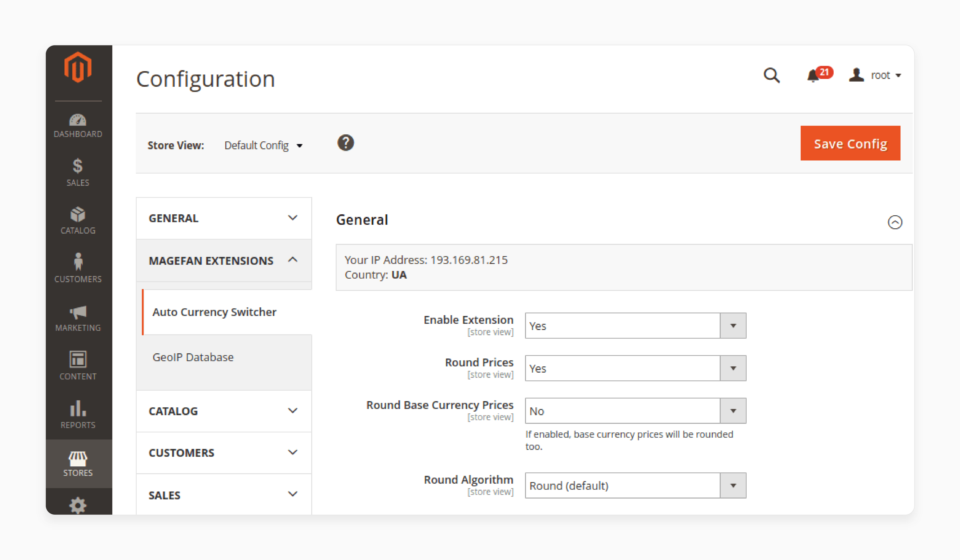This screenshot has width=960, height=560.
Task: Expand the GENERAL configuration tab
Action: pos(224,218)
